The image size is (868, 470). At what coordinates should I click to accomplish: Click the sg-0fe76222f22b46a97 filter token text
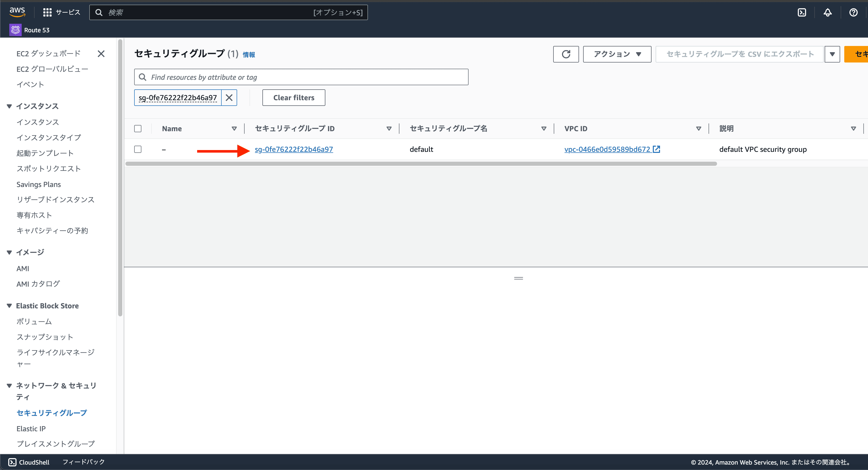178,98
